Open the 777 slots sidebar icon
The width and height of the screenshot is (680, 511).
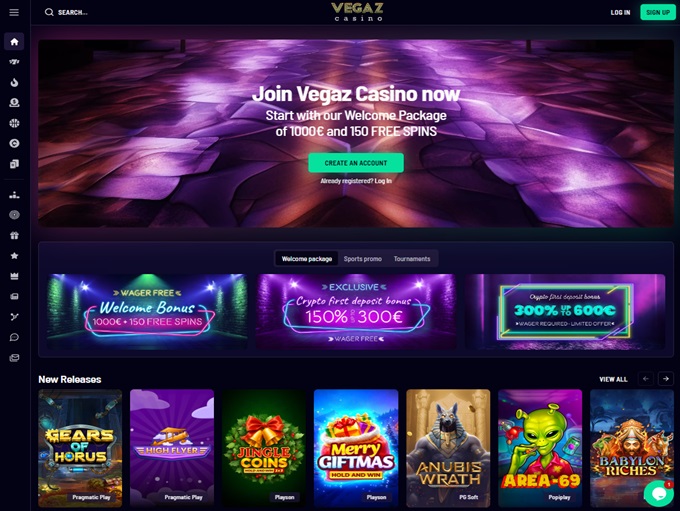[x=14, y=62]
